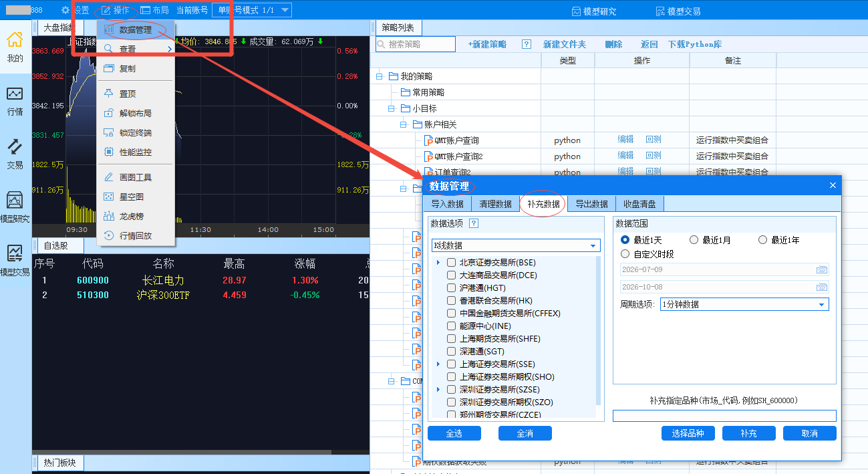Check the 大连商品交易所(DCE) checkbox
Screen dimensions: 868x474
pyautogui.click(x=452, y=275)
